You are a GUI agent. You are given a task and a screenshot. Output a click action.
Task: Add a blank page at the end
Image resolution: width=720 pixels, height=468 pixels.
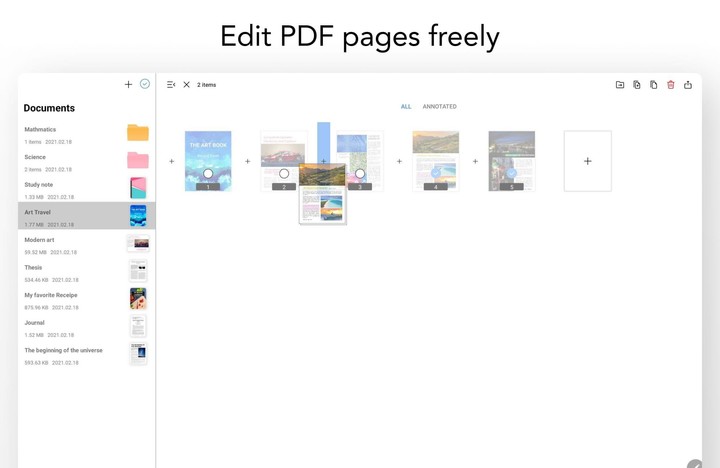(x=588, y=161)
